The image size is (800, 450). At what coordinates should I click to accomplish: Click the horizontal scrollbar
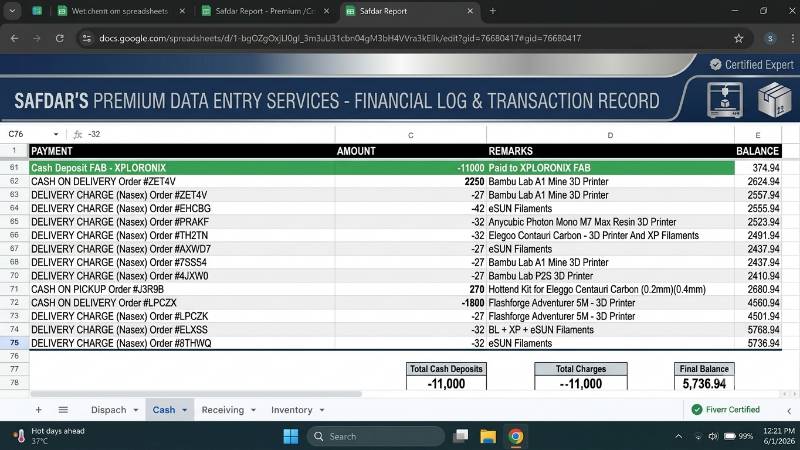tap(196, 394)
